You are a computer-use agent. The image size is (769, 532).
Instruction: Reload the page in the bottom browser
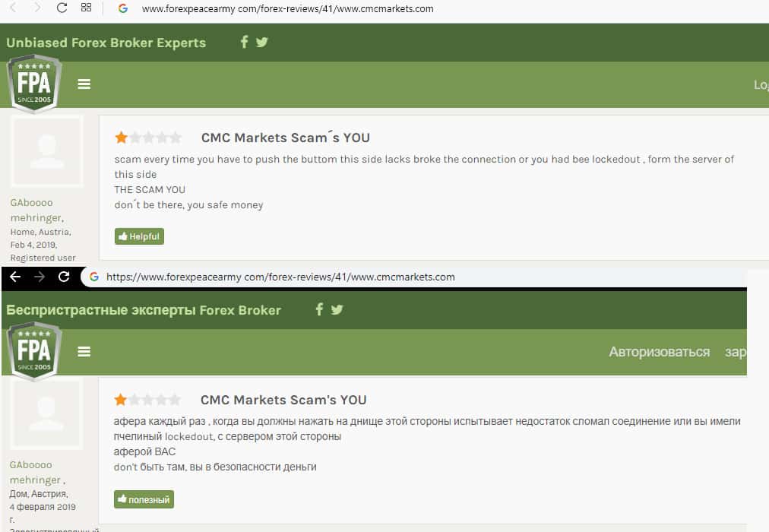click(x=64, y=277)
